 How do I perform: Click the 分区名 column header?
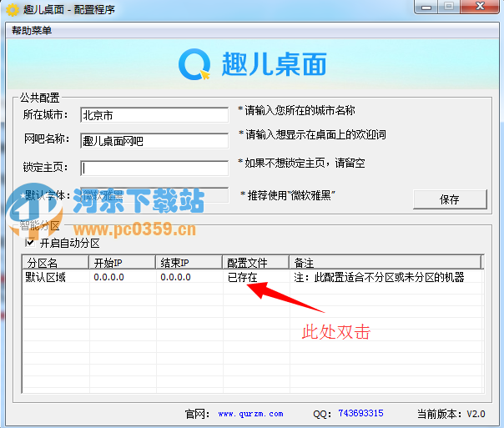[x=56, y=263]
